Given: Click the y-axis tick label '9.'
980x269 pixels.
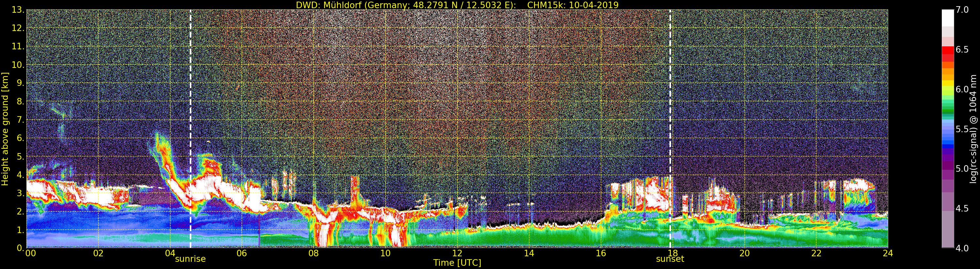Looking at the screenshot, I should 20,83.
